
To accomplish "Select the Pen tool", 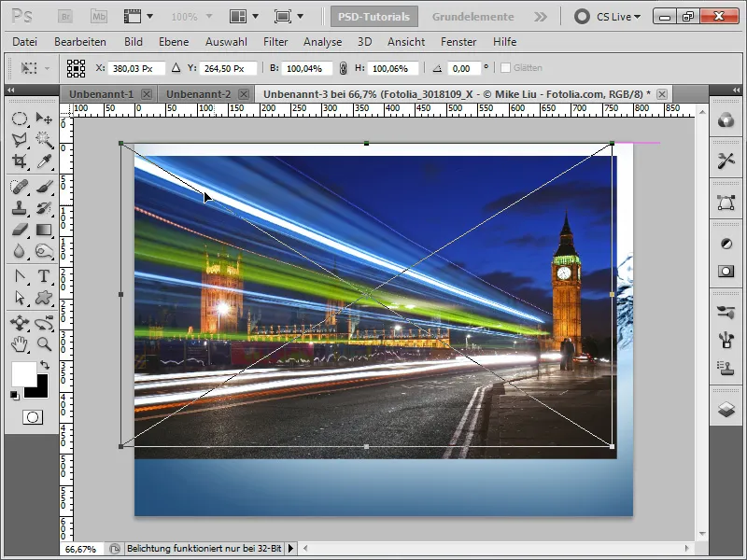I will 19,276.
